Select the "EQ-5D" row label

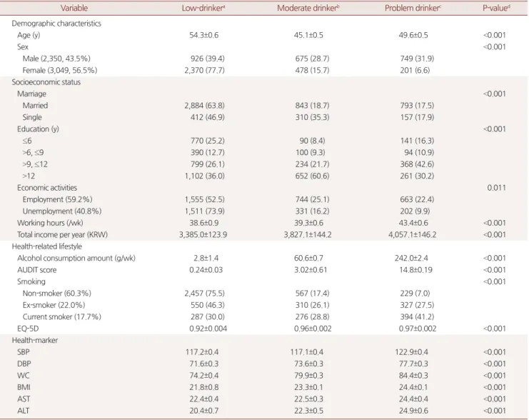point(28,329)
